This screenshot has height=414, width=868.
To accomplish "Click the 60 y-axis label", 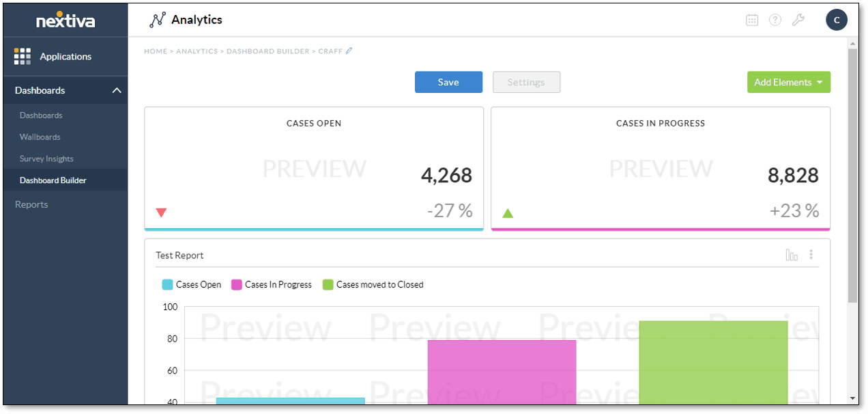I will click(172, 371).
